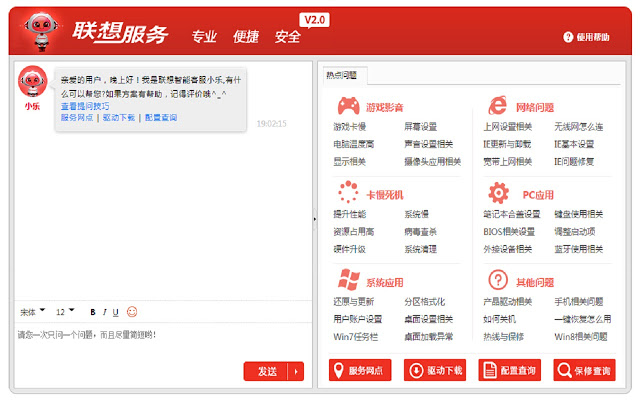Toggle italic text formatting
640x400 pixels.
104,312
